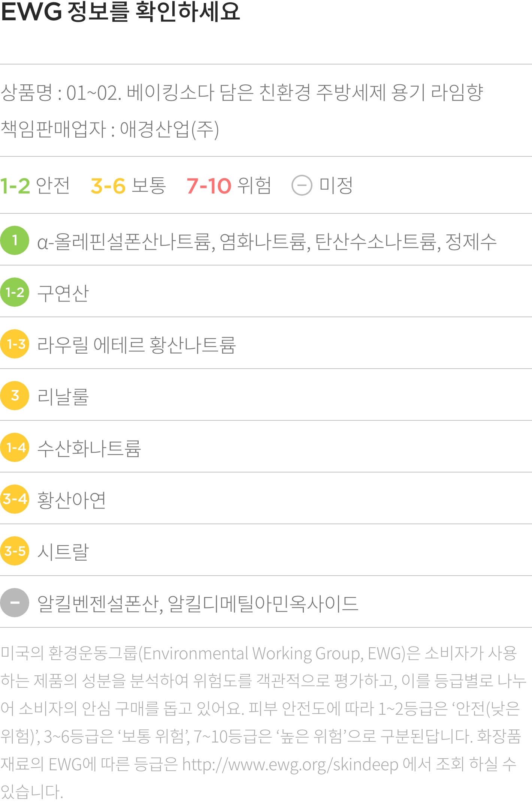Select the green 1-2 안전 legend label
The image size is (532, 810).
pos(35,185)
